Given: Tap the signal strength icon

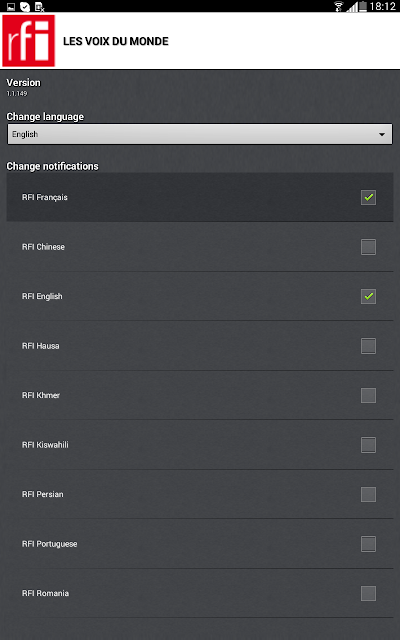Looking at the screenshot, I should coord(352,7).
